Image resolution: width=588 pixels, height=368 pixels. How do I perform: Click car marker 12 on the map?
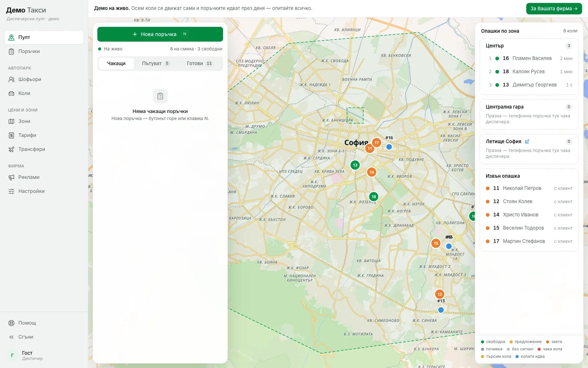[x=440, y=294]
